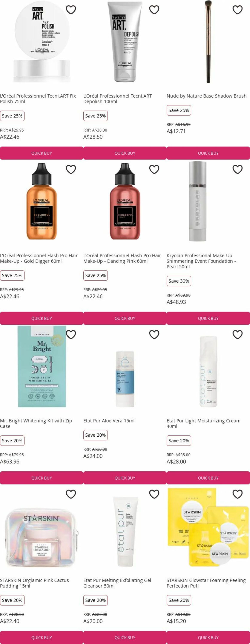Add Etat Pur Aloe Vera to wishlist

coord(154,334)
